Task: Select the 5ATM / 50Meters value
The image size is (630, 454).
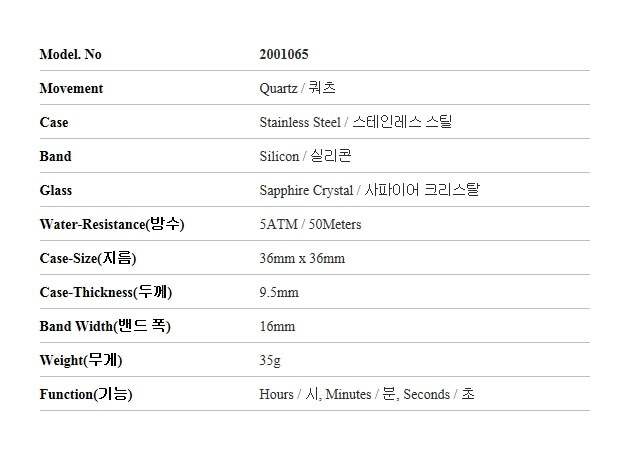Action: click(310, 224)
